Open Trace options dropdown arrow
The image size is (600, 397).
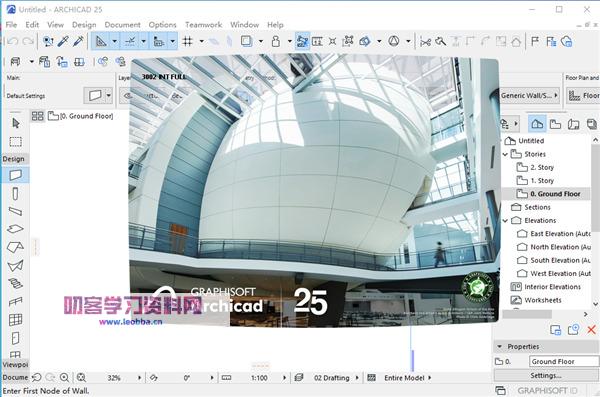point(261,41)
